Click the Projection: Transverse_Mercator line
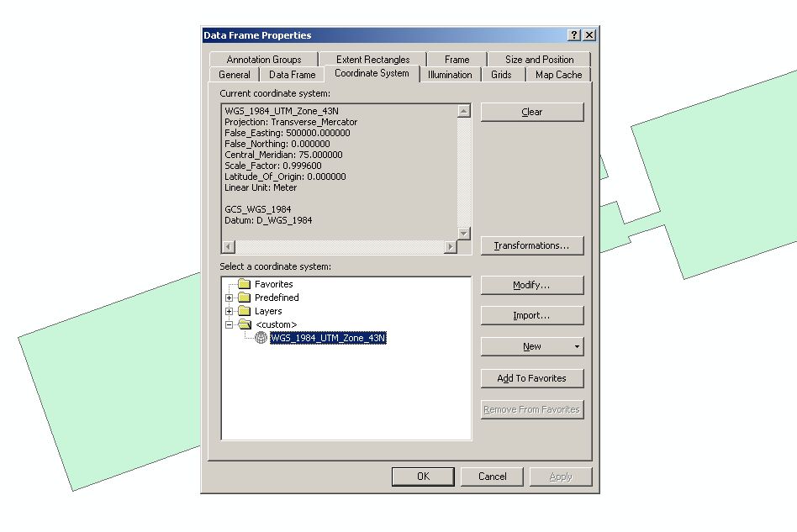 pos(291,122)
